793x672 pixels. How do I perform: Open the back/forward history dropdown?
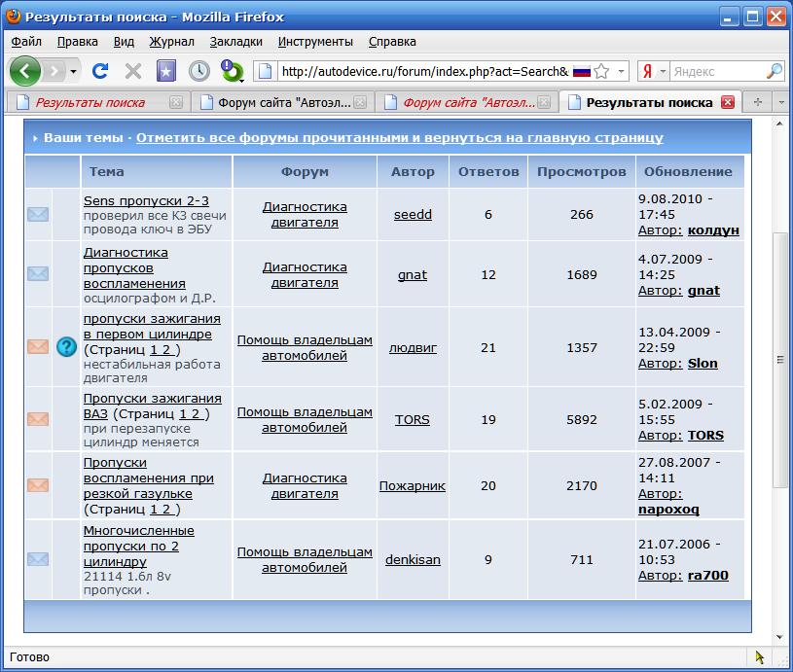(x=73, y=71)
